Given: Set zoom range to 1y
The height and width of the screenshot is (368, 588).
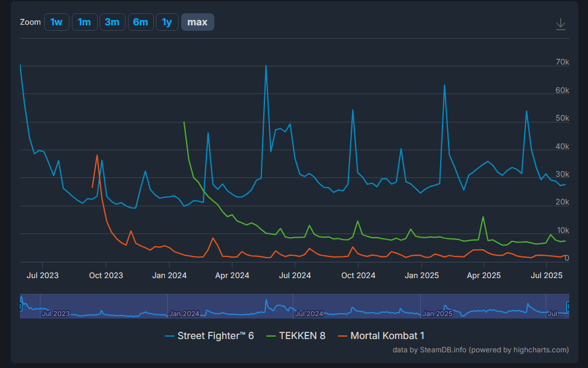Looking at the screenshot, I should tap(167, 22).
